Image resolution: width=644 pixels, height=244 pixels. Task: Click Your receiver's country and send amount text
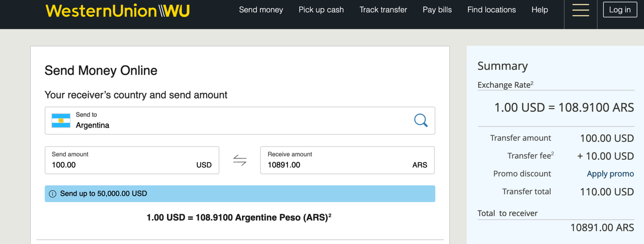tap(136, 95)
